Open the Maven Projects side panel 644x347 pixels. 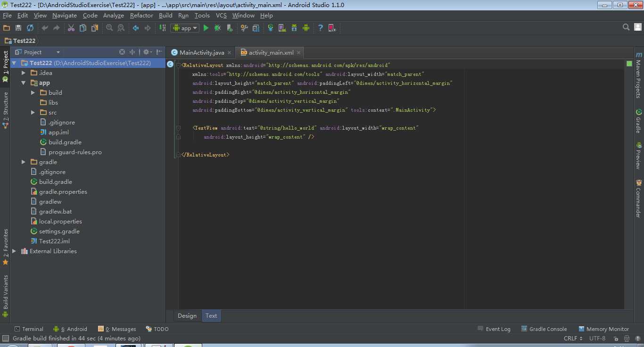tap(639, 75)
